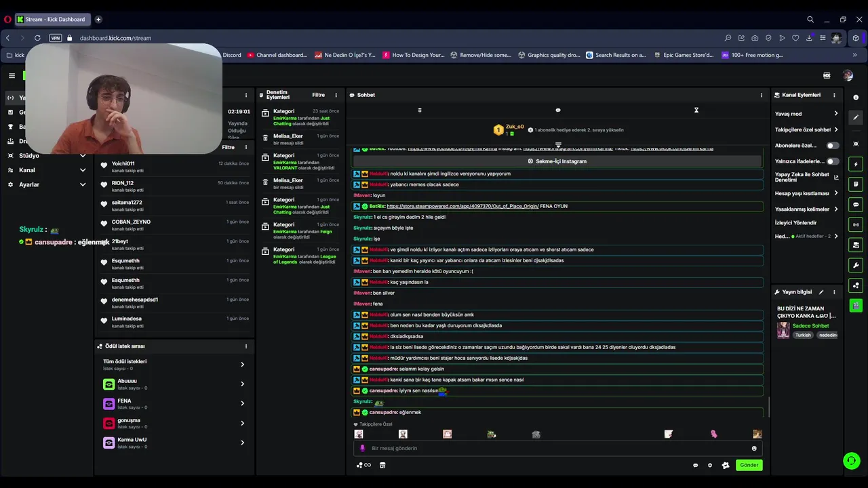Open Ödül istek sırası three-dot menu
This screenshot has width=868, height=488.
[x=246, y=346]
